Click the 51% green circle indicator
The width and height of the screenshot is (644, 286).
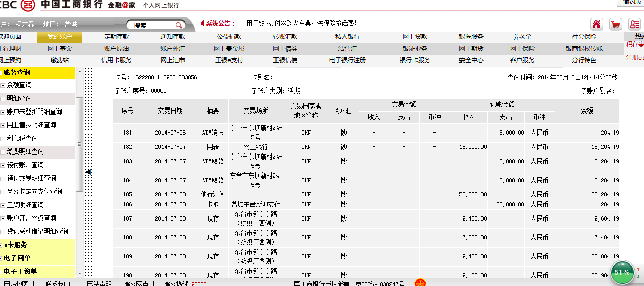click(622, 272)
